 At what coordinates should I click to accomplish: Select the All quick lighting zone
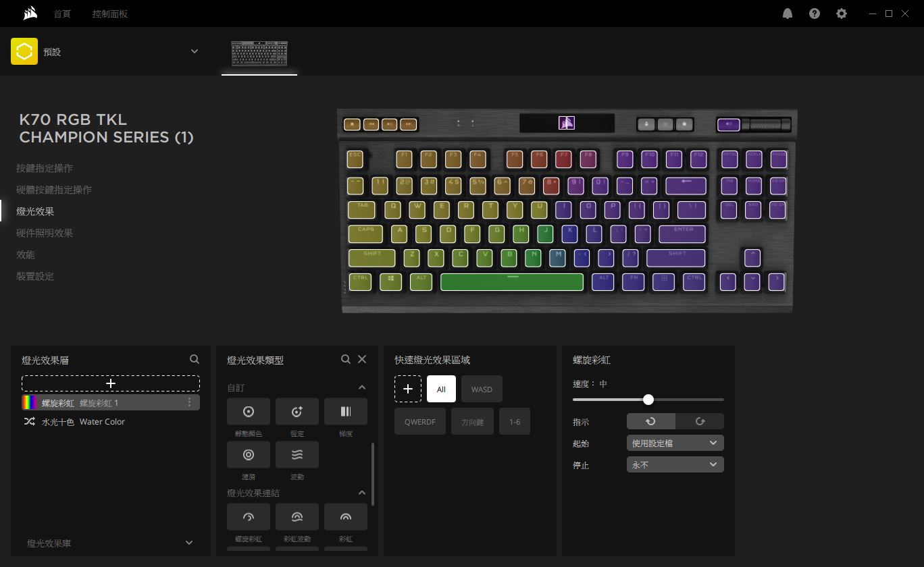[x=441, y=389]
